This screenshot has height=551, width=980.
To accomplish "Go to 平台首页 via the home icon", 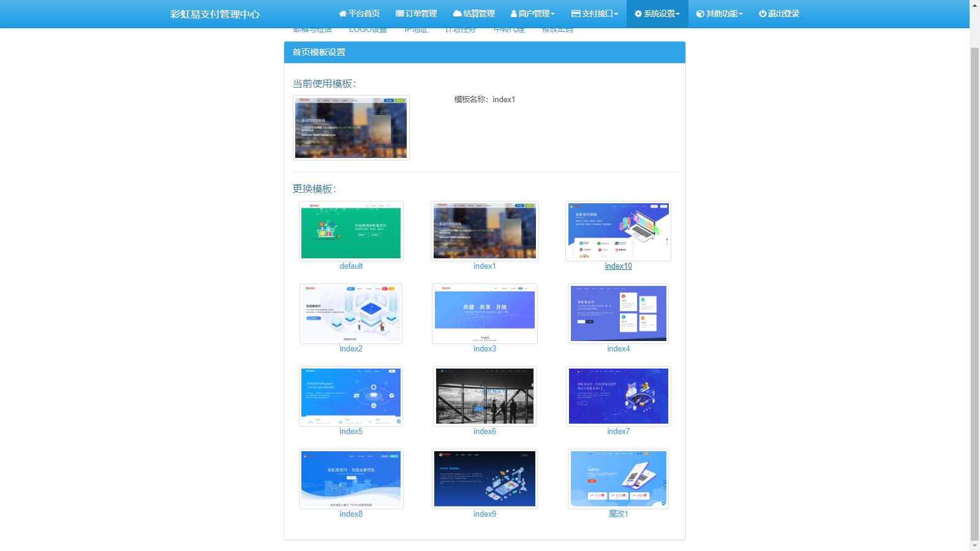I will (359, 13).
